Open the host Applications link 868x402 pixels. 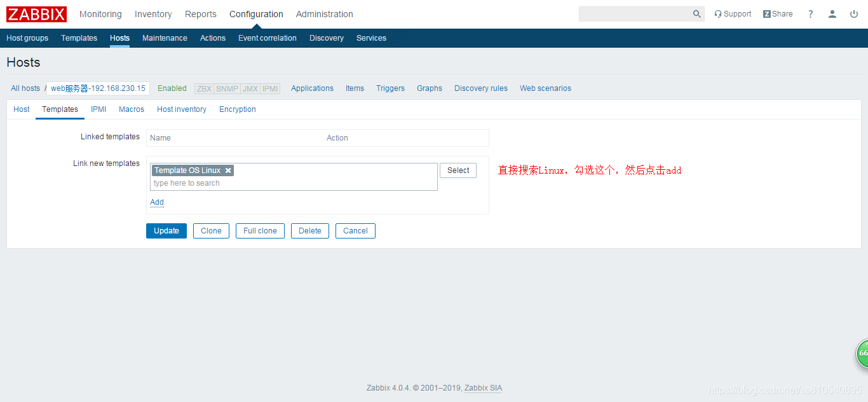[x=312, y=88]
